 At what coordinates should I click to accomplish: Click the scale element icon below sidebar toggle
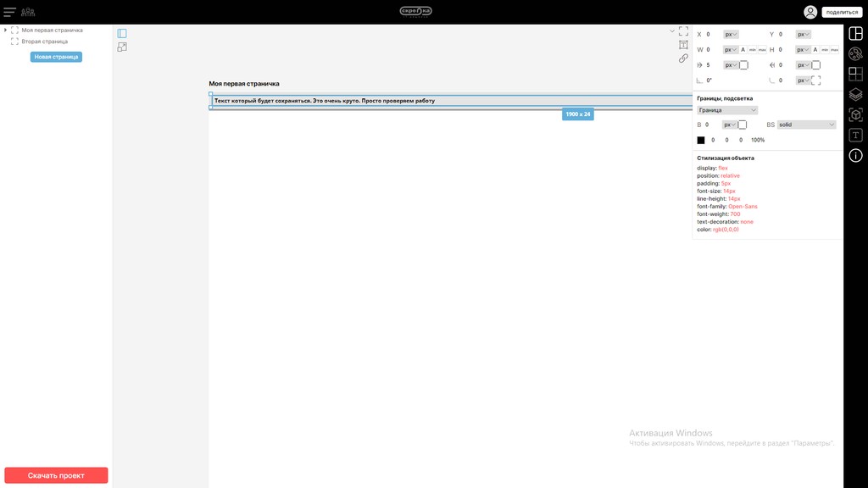click(x=122, y=47)
